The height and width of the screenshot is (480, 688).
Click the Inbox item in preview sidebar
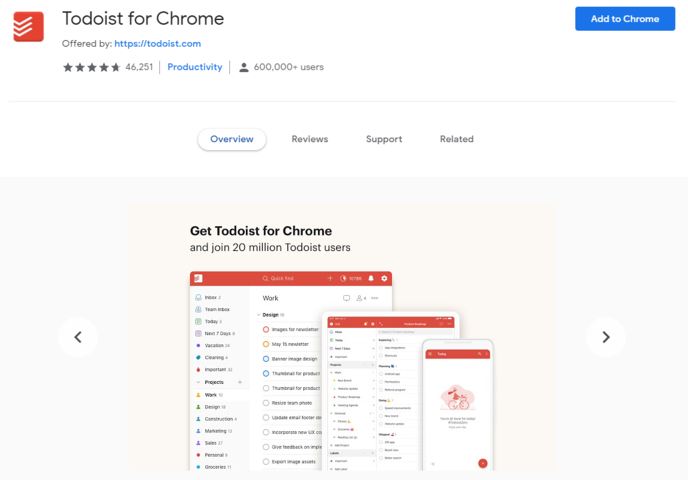pyautogui.click(x=208, y=297)
